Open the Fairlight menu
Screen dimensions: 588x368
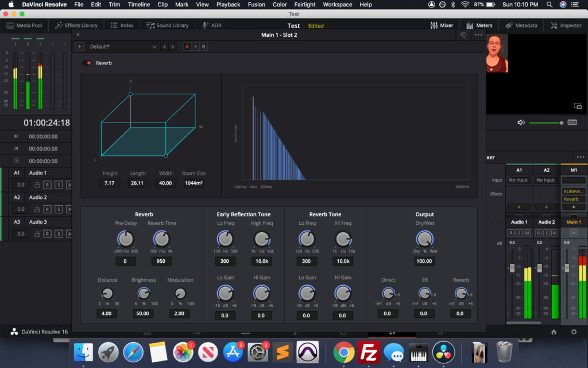[304, 5]
